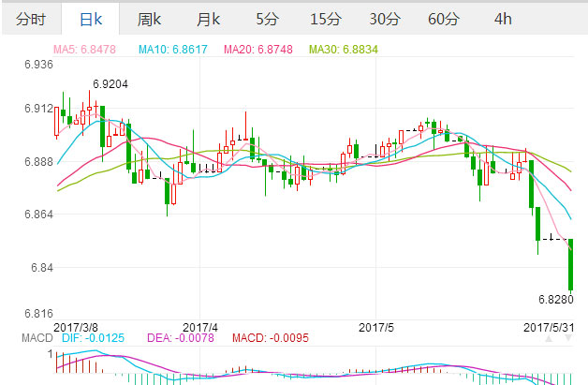The width and height of the screenshot is (588, 385).
Task: Click the 2017/5/31 date label
Action: [549, 327]
